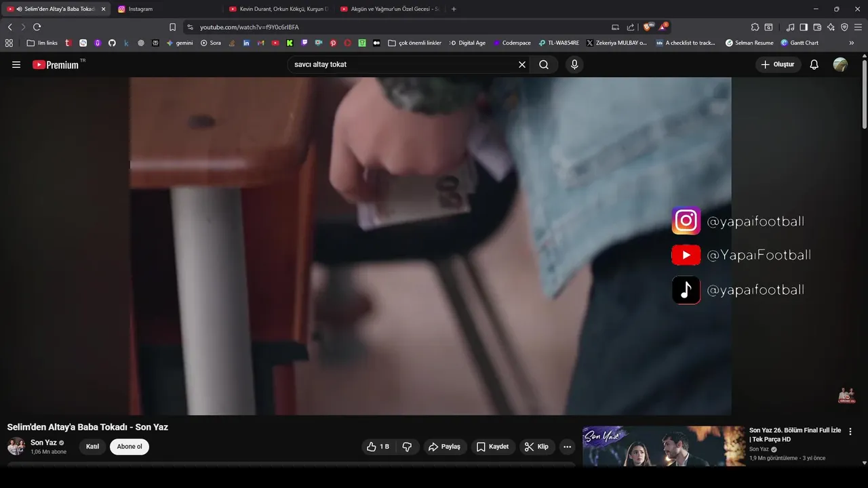
Task: Open YouTube notifications bell
Action: pyautogui.click(x=814, y=64)
